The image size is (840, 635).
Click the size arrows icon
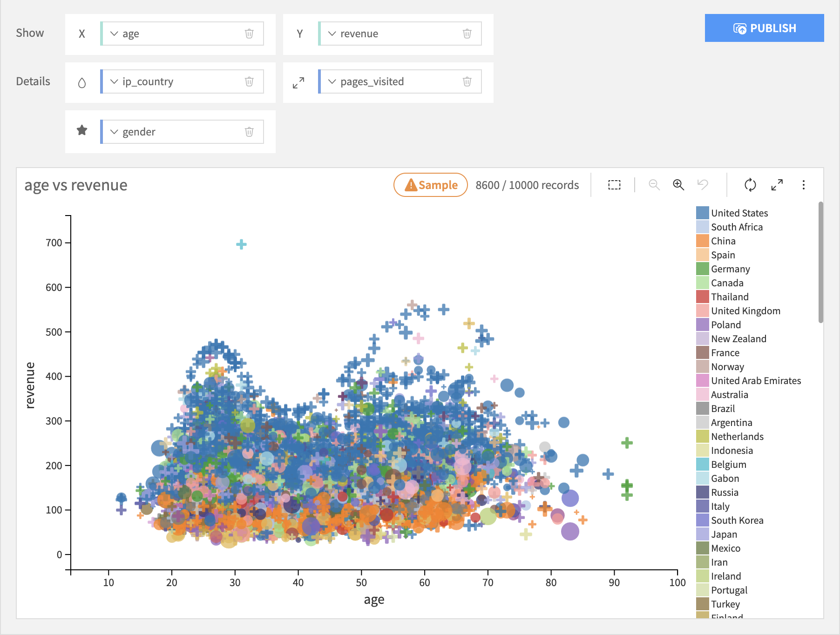tap(298, 83)
